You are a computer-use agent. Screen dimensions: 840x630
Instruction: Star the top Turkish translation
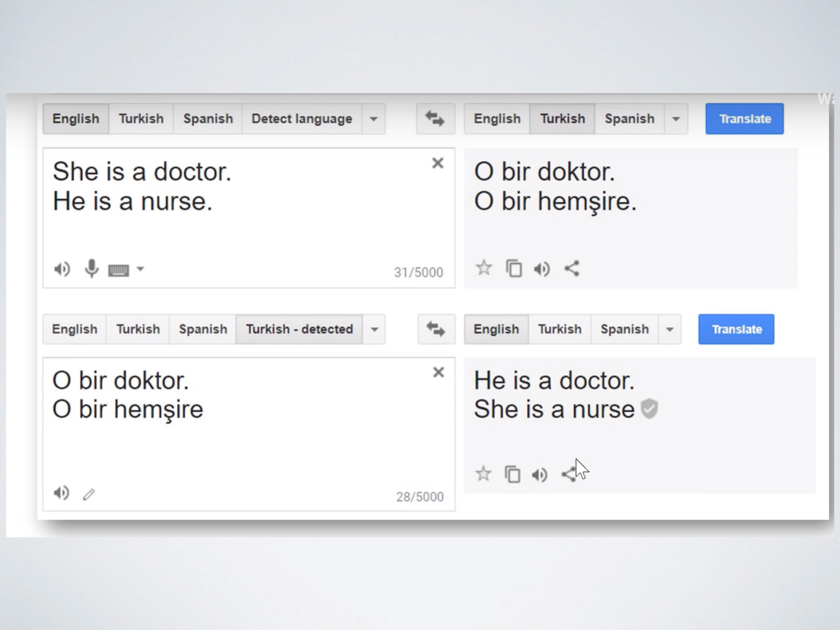(484, 268)
